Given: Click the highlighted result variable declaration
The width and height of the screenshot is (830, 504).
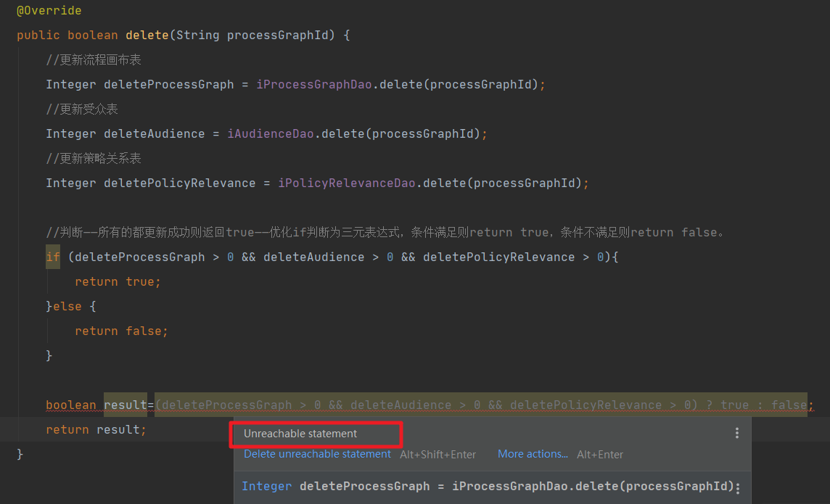Looking at the screenshot, I should pyautogui.click(x=126, y=405).
